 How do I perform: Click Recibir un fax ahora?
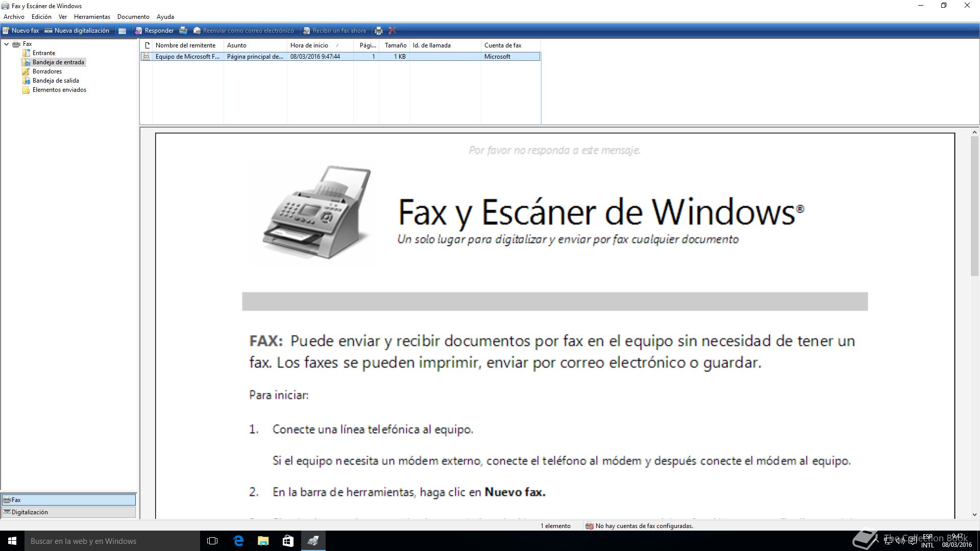pos(334,31)
